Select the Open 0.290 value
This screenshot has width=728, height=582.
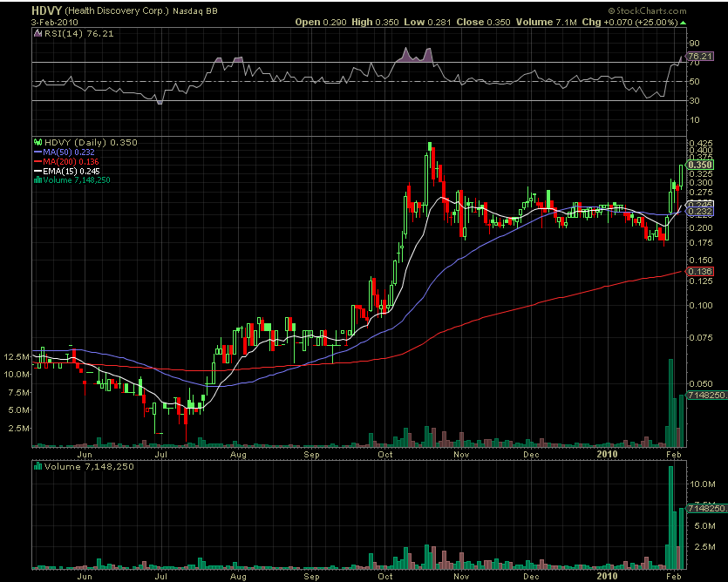tap(321, 23)
